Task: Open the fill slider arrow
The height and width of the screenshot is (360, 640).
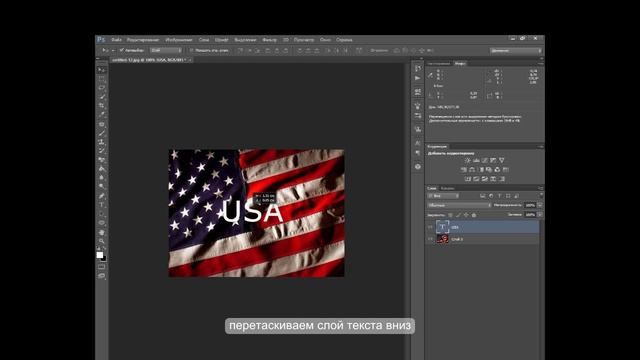Action: (540, 215)
